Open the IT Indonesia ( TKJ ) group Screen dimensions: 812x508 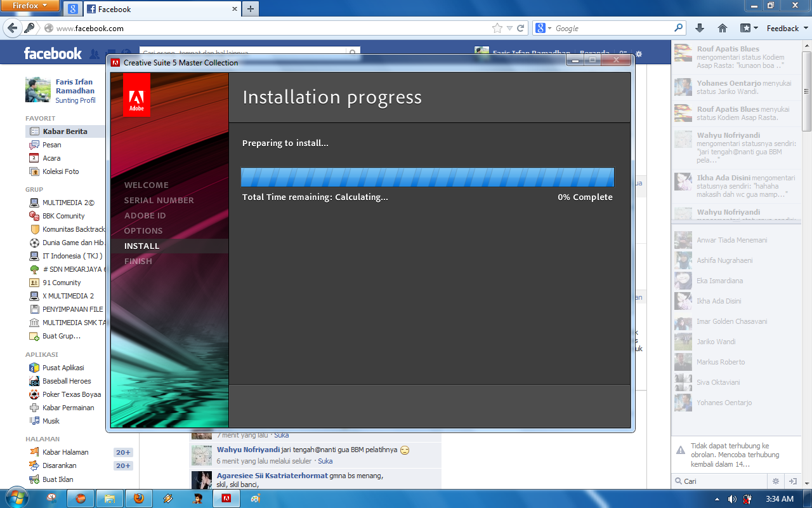[x=72, y=256]
